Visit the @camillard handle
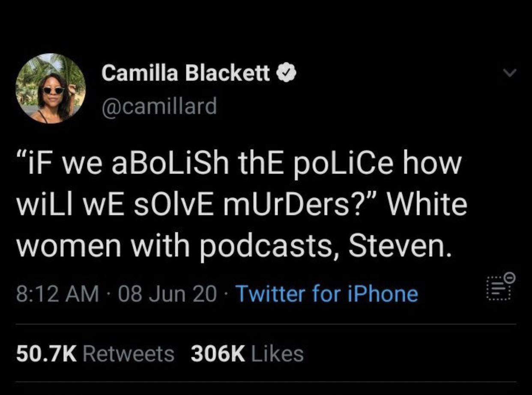This screenshot has width=532, height=395. [159, 105]
